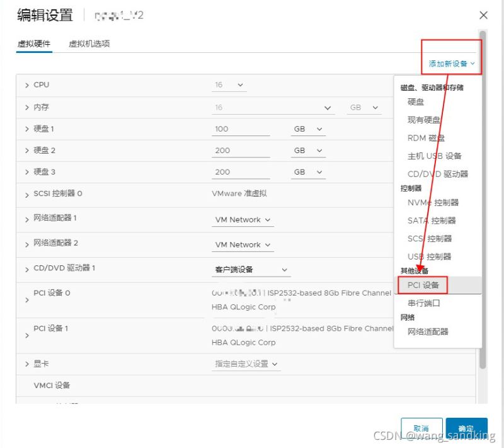Image resolution: width=504 pixels, height=448 pixels.
Task: Expand the 内存 memory row
Action: [x=27, y=108]
